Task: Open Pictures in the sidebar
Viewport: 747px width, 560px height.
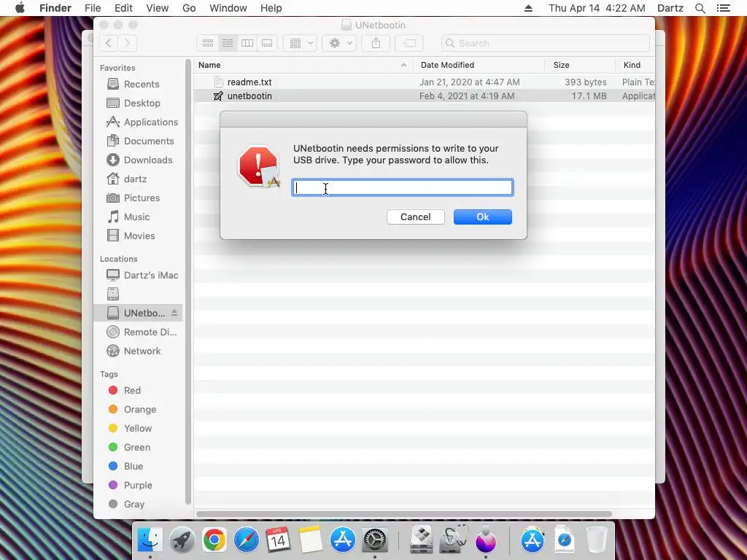Action: (133, 198)
